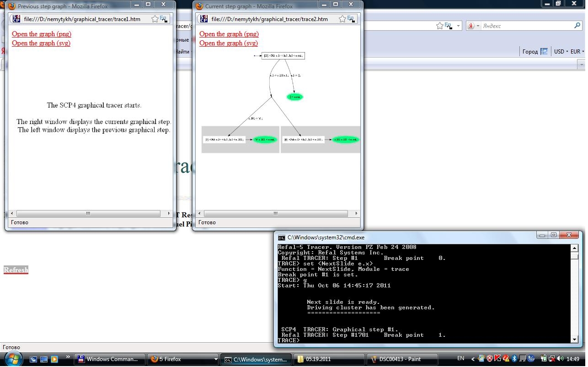Viewport: 588px width, 367px height.
Task: Click the cmd.exe window title icon
Action: (282, 237)
